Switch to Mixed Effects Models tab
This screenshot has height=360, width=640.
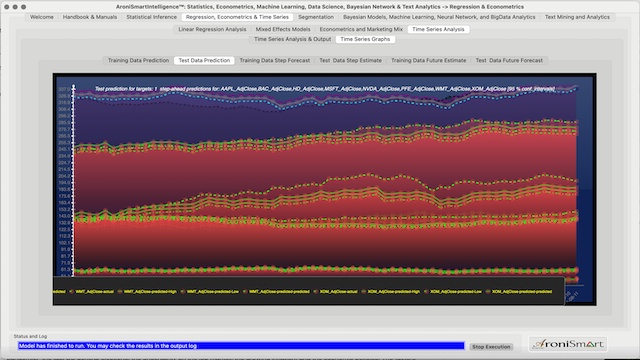point(283,29)
